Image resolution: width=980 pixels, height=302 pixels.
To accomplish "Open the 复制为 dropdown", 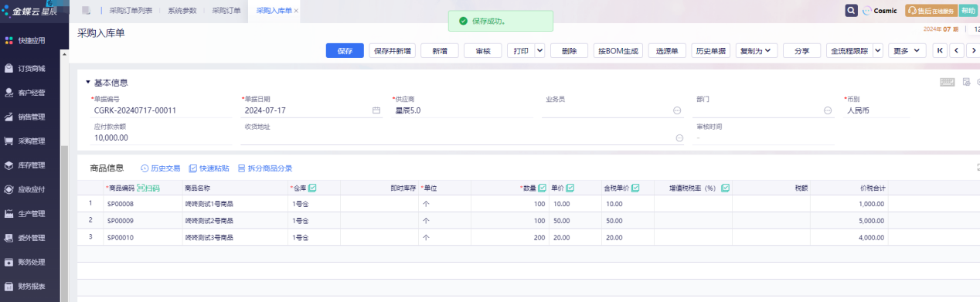I will coord(757,51).
